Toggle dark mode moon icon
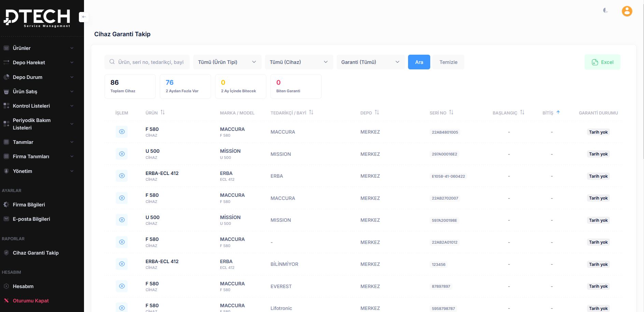Image resolution: width=644 pixels, height=312 pixels. 605,11
